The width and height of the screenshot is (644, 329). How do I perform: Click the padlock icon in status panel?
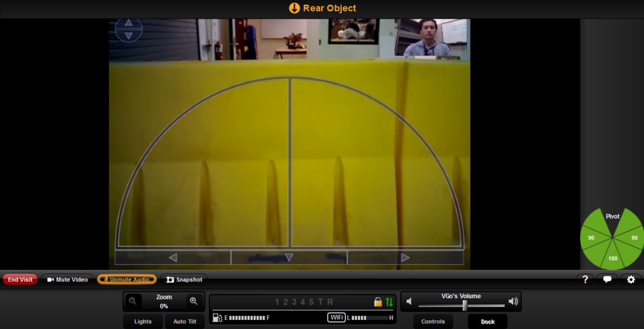tap(378, 302)
